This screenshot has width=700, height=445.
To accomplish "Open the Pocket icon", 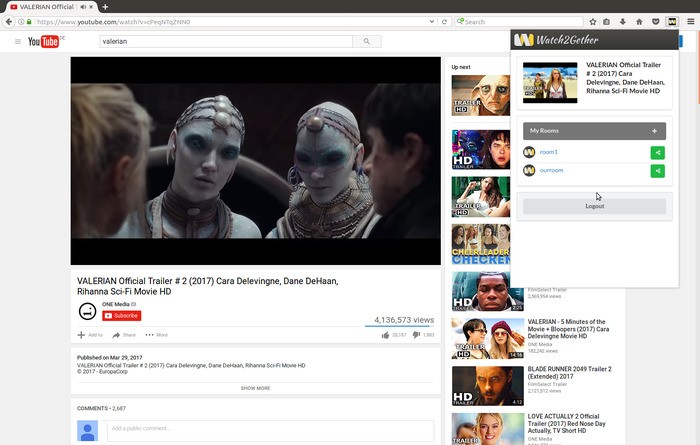I will point(656,21).
